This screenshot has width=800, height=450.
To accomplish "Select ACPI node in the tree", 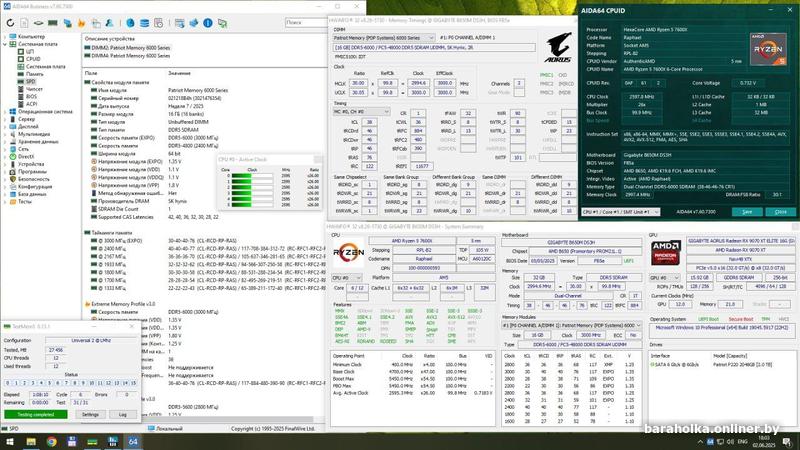I will tap(31, 104).
